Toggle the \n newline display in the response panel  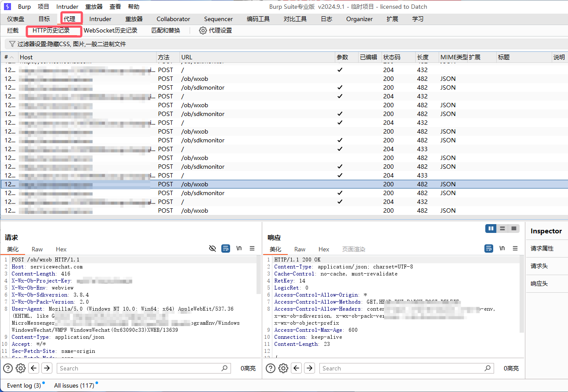coord(502,248)
